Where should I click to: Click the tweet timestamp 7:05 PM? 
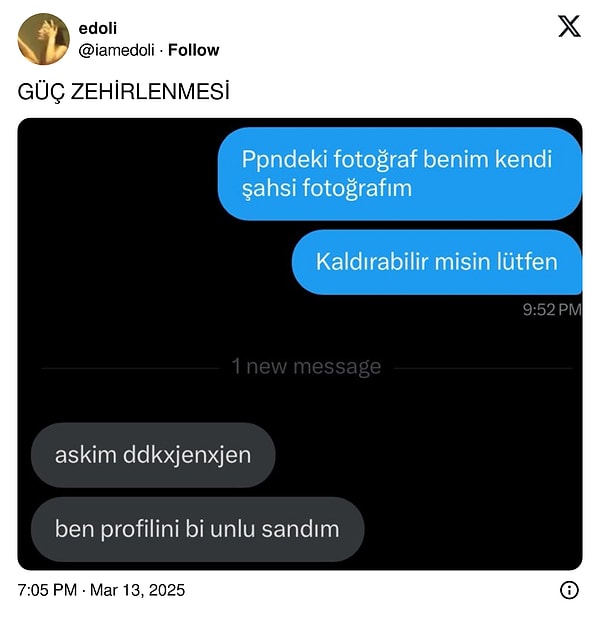click(47, 590)
